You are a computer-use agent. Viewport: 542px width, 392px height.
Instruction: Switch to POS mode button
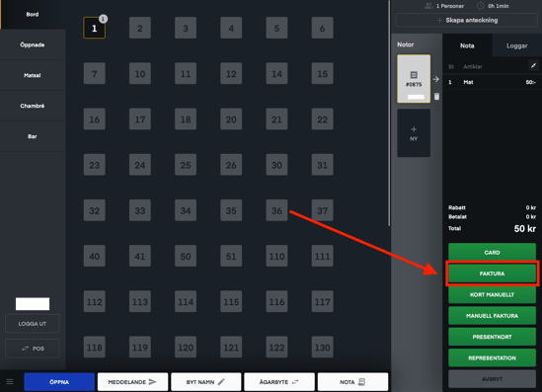coord(33,349)
